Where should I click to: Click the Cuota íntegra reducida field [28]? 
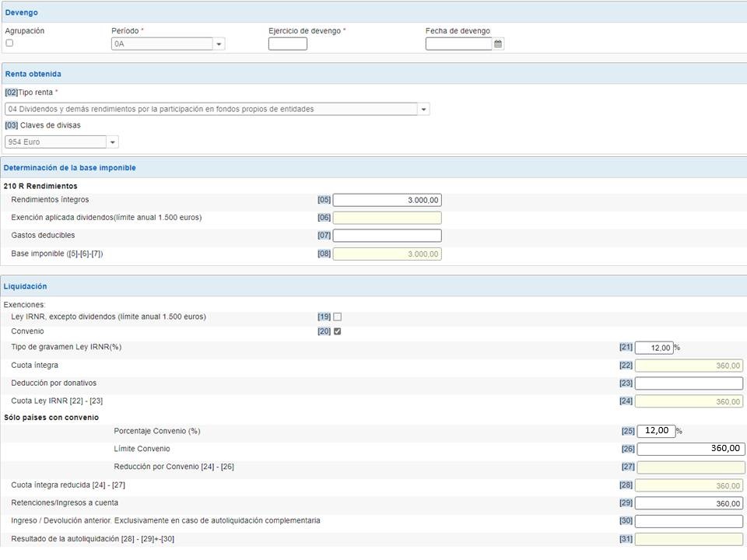pyautogui.click(x=689, y=485)
